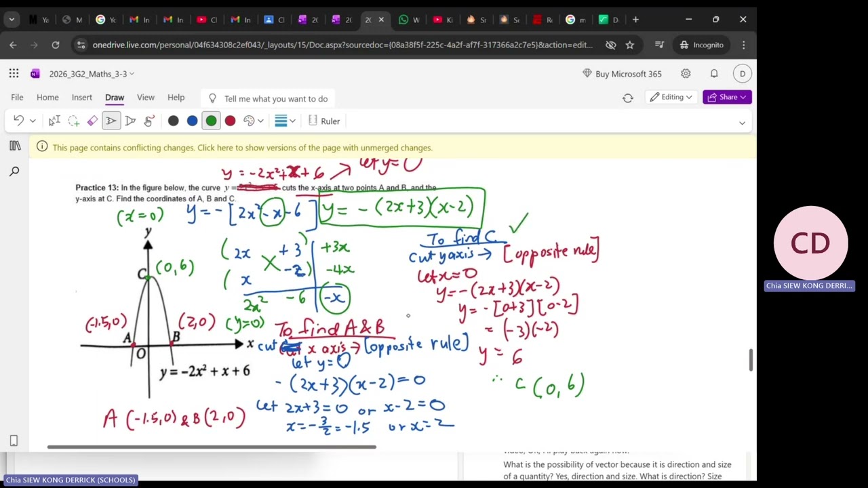
Task: Click the Chia SIEW KONG DERRI... name label
Action: click(x=809, y=286)
